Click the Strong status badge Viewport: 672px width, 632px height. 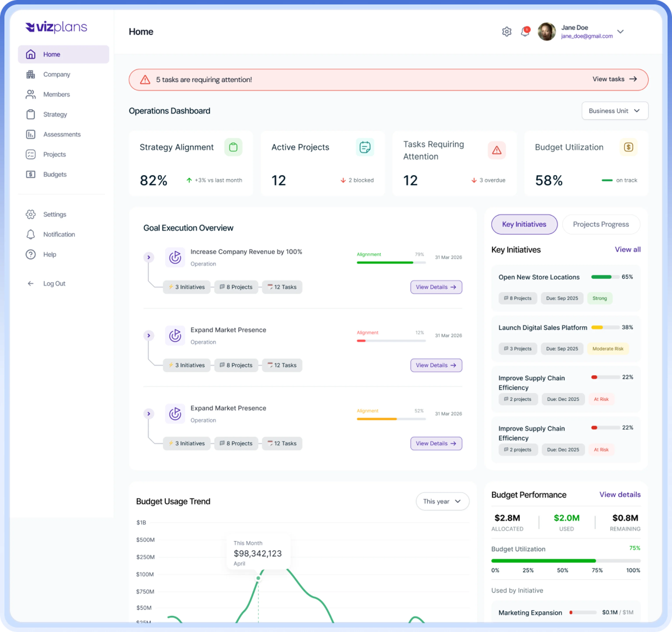[599, 298]
